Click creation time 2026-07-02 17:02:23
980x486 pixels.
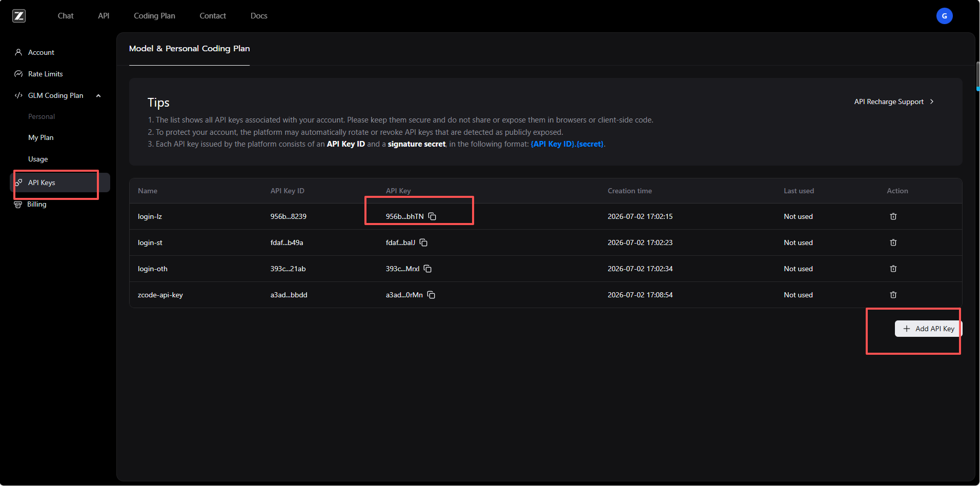640,242
